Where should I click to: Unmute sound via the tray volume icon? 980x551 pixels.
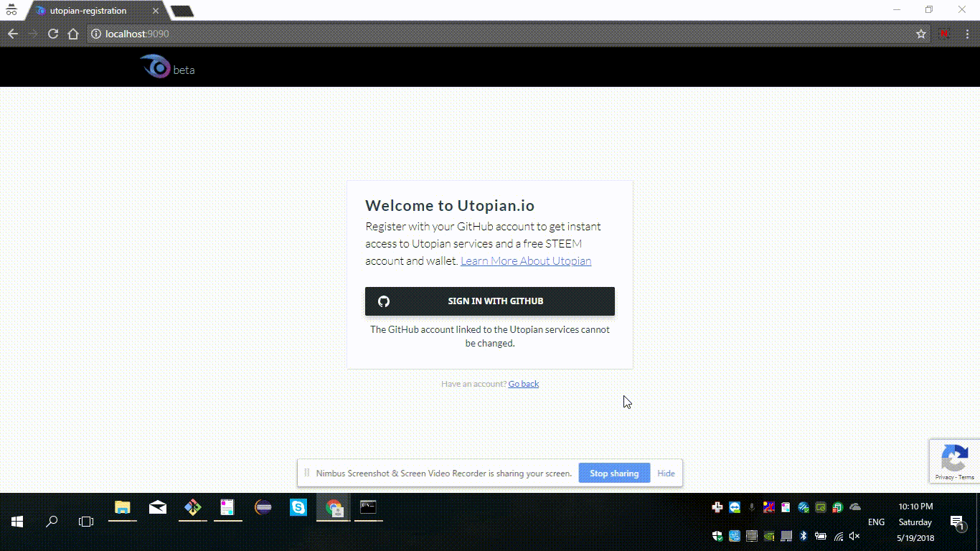click(854, 536)
